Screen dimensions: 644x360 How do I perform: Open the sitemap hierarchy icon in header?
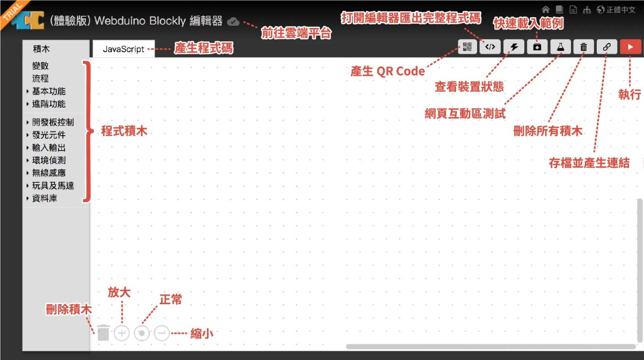(587, 9)
